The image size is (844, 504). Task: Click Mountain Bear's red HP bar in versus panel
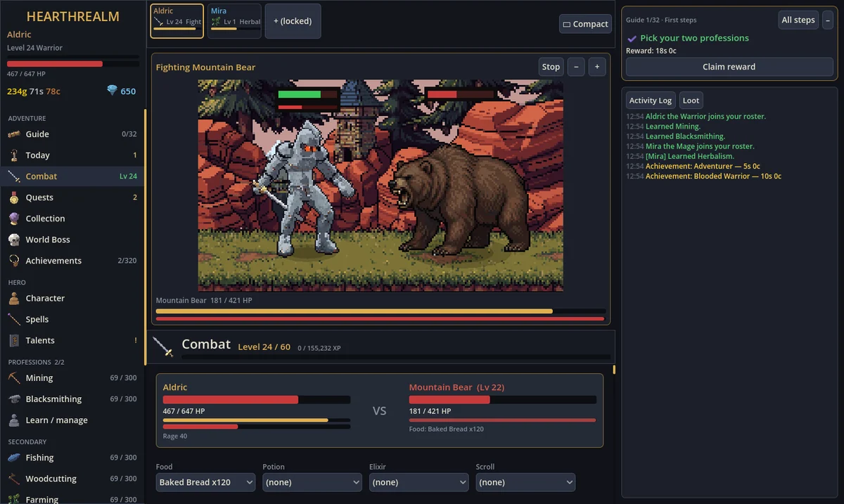pyautogui.click(x=502, y=399)
